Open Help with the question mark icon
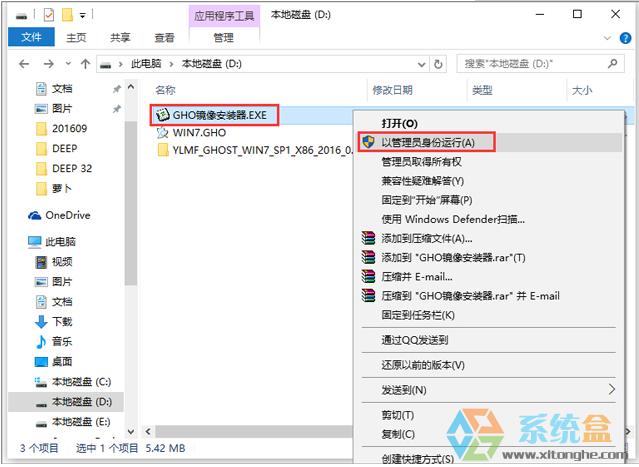 (622, 38)
